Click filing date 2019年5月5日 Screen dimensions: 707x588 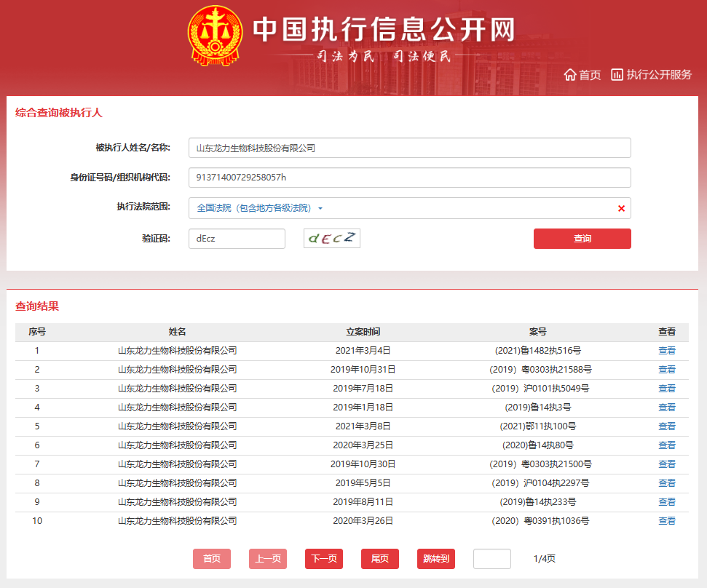coord(363,483)
